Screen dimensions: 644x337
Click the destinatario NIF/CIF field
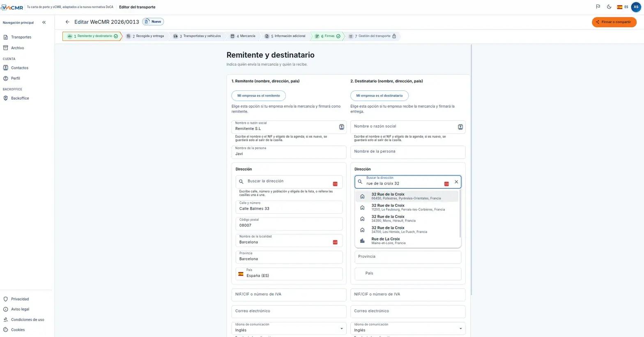[x=408, y=295]
